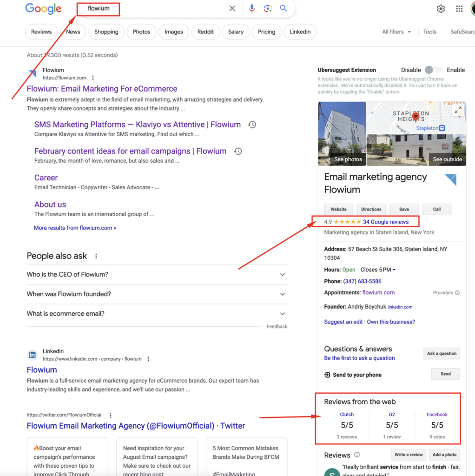Select the Shopping filter chip
This screenshot has height=476, width=475.
pyautogui.click(x=106, y=32)
